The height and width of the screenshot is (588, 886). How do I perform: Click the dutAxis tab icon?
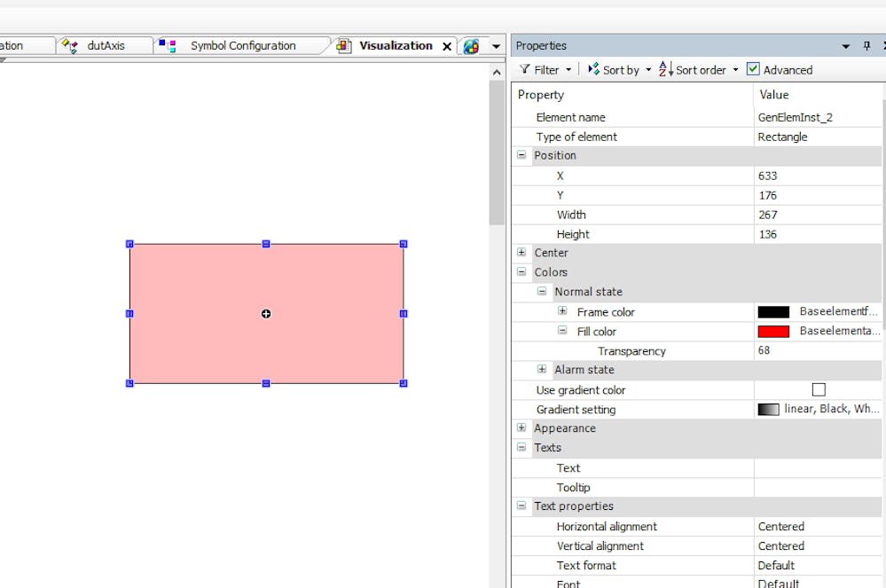[68, 45]
